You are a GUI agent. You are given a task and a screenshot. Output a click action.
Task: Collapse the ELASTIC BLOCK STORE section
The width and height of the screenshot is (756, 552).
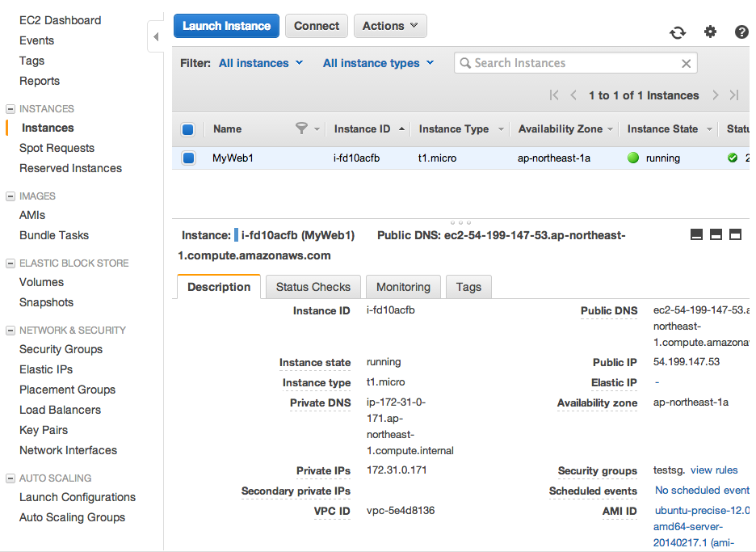[x=10, y=263]
